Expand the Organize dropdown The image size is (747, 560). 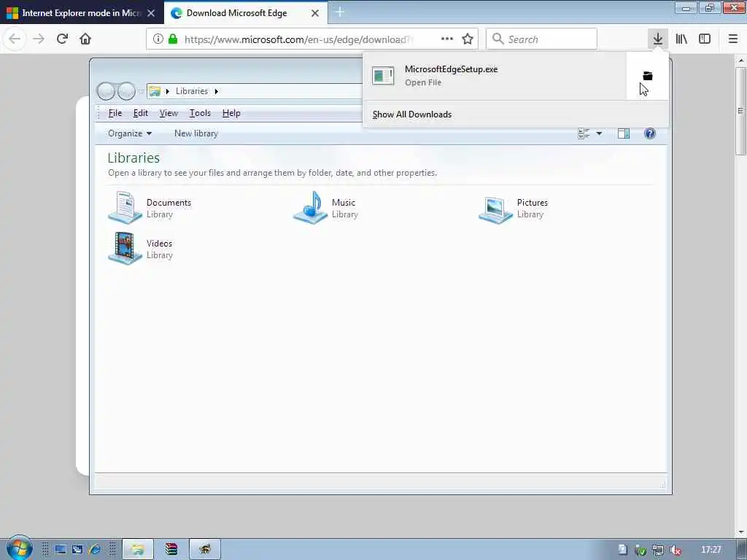[x=130, y=134]
